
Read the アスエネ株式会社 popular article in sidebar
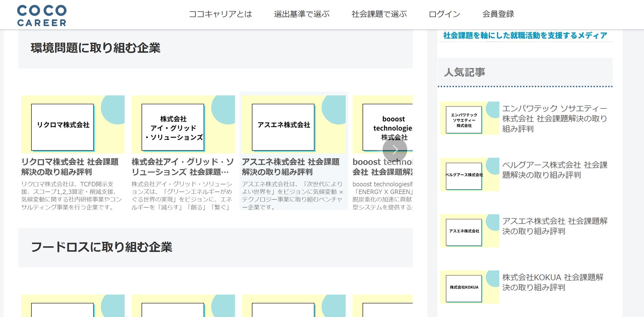tap(555, 226)
